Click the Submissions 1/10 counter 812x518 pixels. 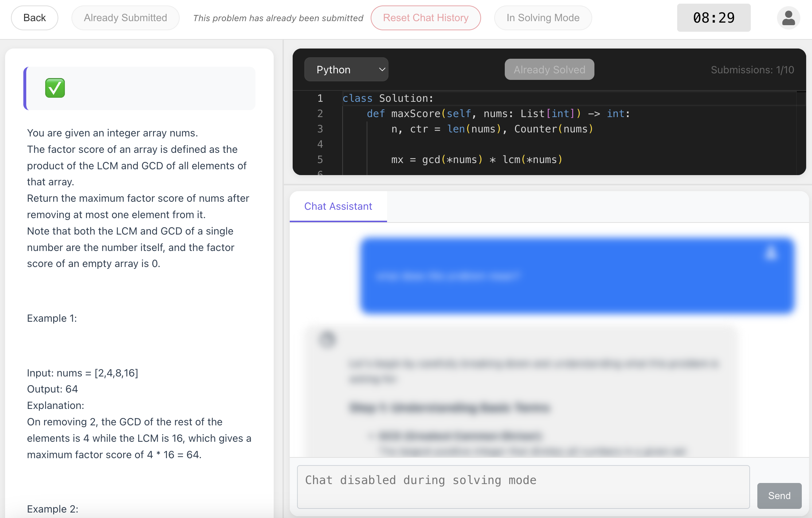coord(752,70)
